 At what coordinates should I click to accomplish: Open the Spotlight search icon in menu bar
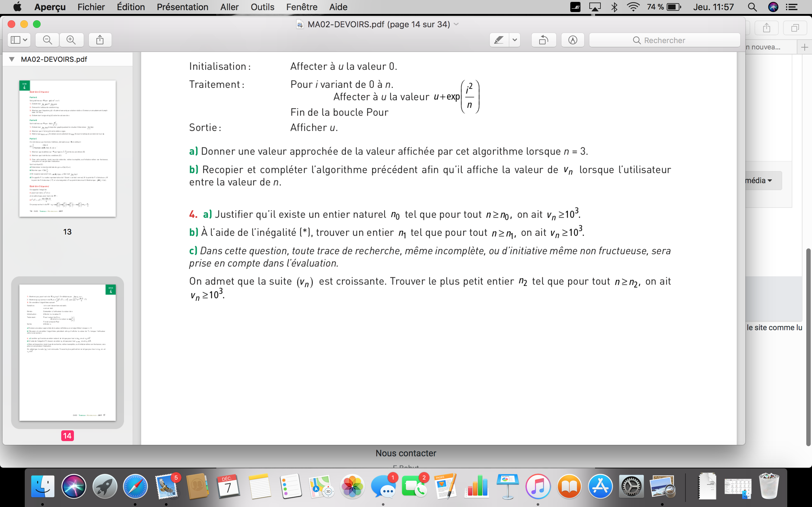point(752,7)
